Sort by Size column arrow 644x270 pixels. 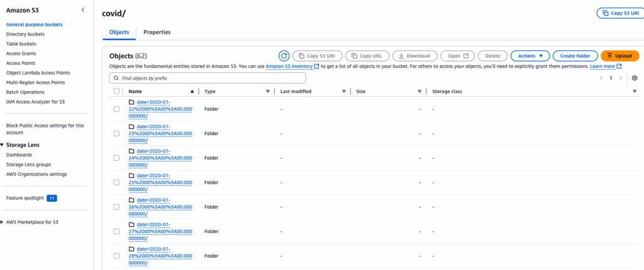click(x=419, y=92)
